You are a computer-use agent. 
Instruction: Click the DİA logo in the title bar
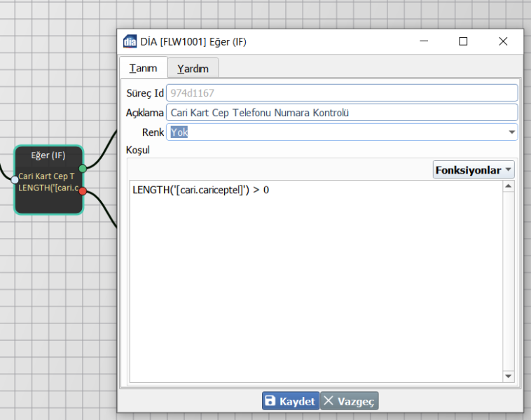tap(130, 41)
